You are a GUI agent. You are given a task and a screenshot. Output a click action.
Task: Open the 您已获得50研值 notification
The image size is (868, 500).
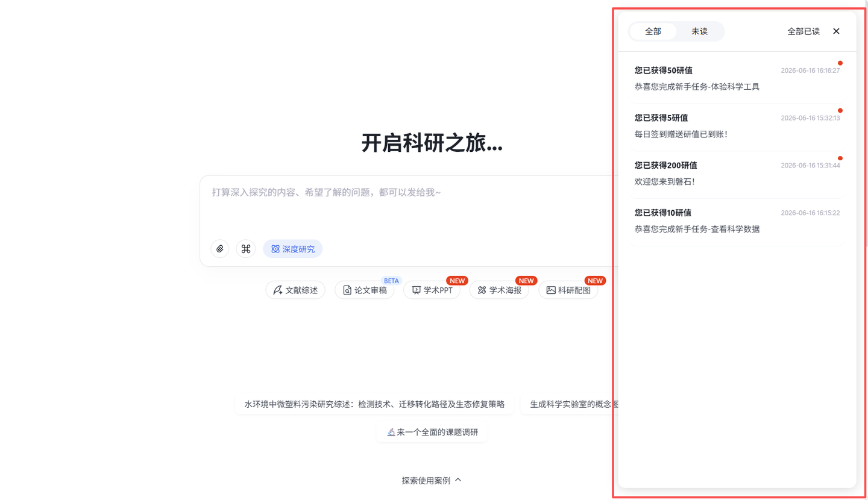pos(737,78)
